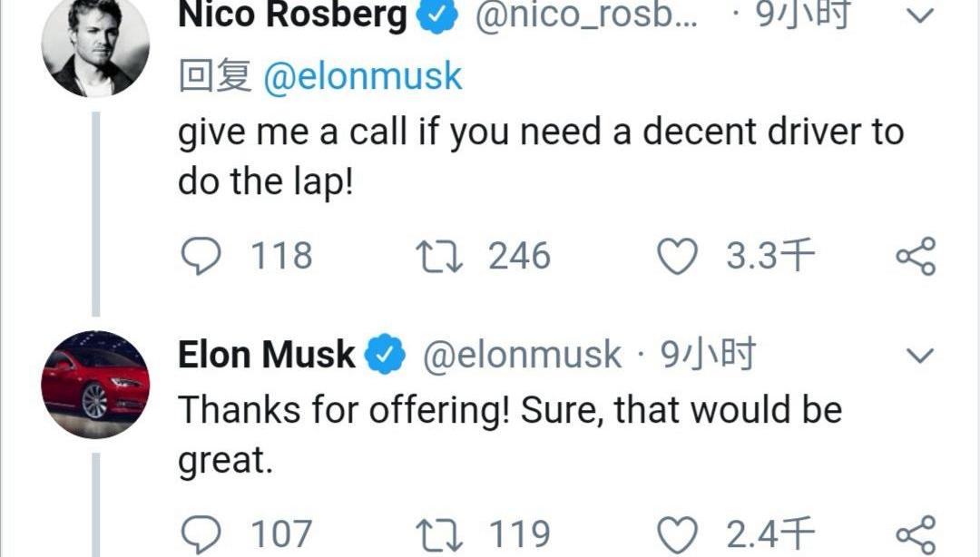Open options chevron on Nico Rosberg's tweet
This screenshot has height=557, width=980.
[920, 16]
